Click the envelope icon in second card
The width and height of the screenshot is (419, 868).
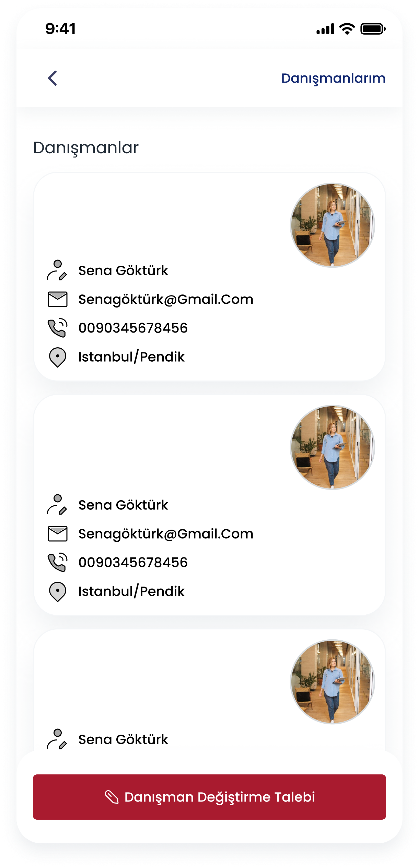tap(57, 534)
